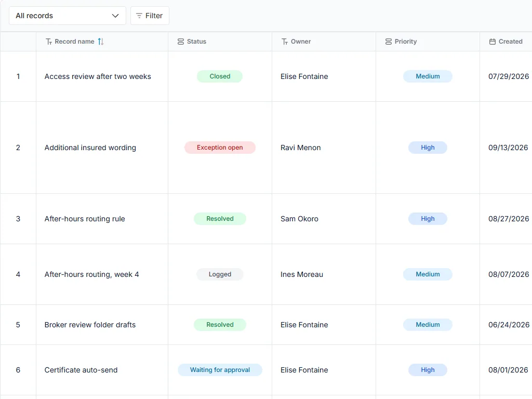Click the Status column select-type icon
Screen dimensions: 532x399
click(x=180, y=42)
